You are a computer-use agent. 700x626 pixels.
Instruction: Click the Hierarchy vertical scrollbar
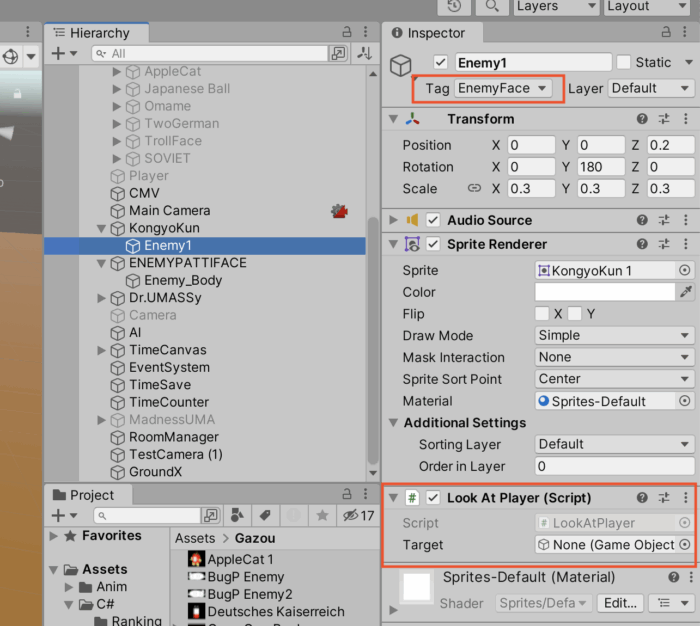[373, 340]
